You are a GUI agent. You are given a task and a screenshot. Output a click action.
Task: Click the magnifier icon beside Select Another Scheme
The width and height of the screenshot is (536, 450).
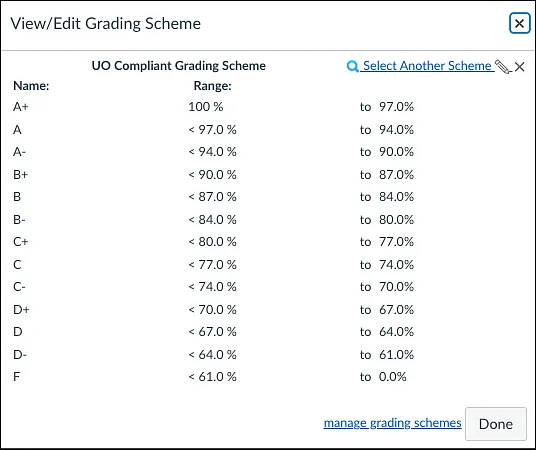(x=352, y=66)
